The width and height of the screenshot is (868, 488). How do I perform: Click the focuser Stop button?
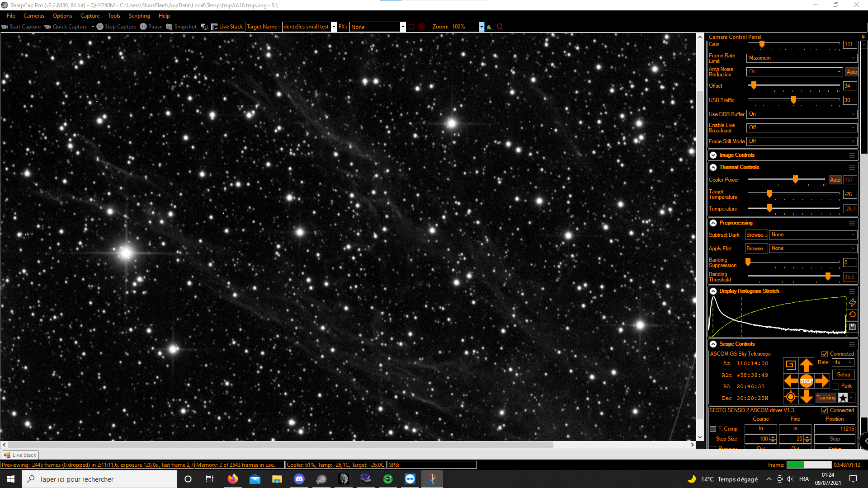[835, 439]
